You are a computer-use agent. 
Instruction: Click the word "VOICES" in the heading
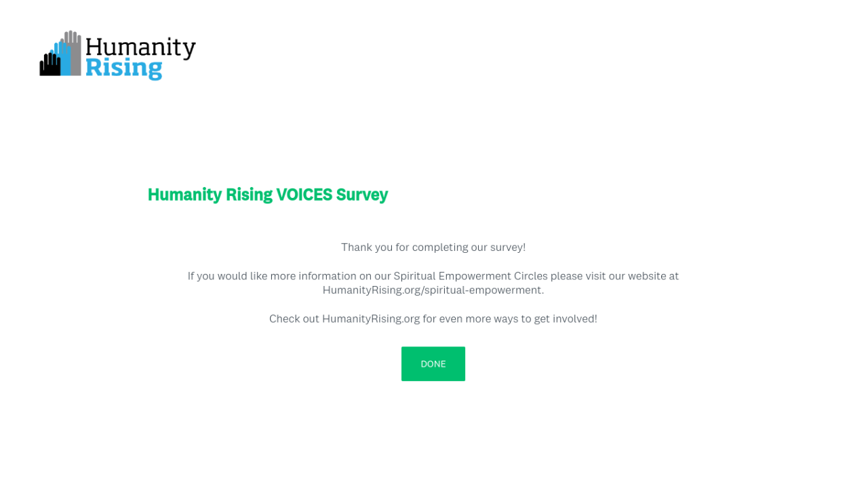click(304, 195)
